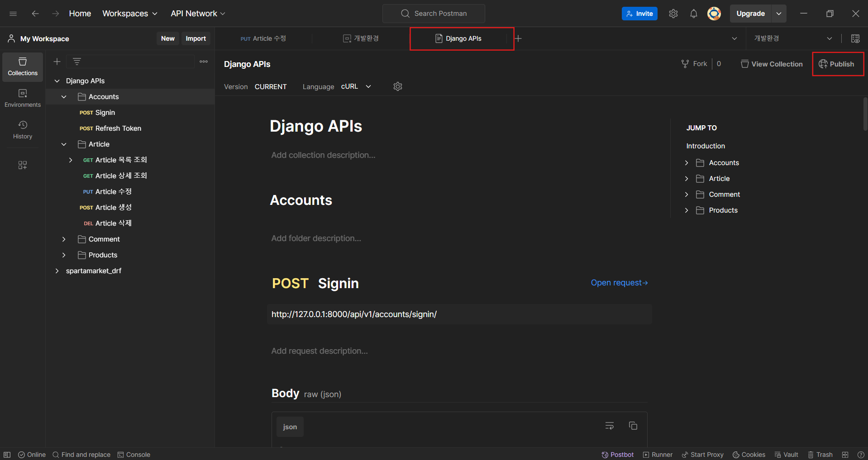Open the tab list chevron dropdown
This screenshot has width=868, height=460.
tap(734, 38)
